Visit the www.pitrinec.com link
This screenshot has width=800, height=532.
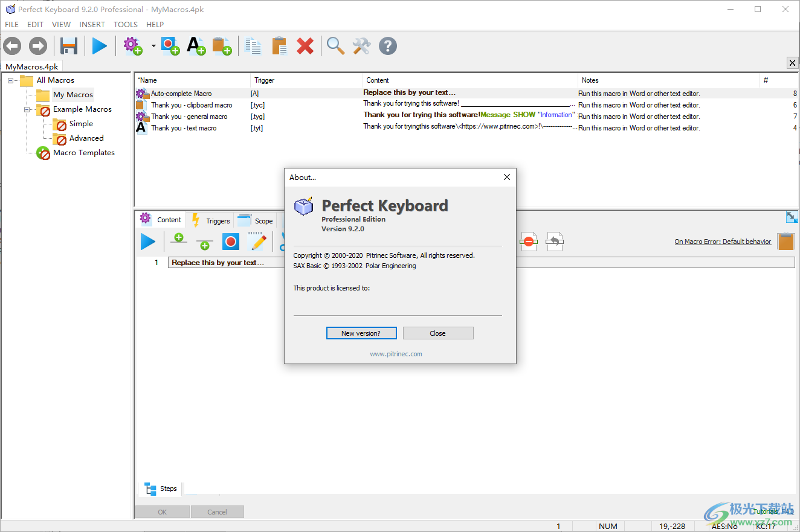click(398, 354)
